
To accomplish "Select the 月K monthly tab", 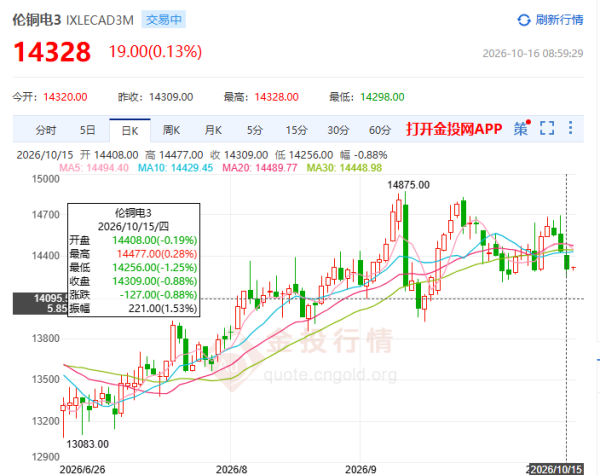I will point(213,130).
